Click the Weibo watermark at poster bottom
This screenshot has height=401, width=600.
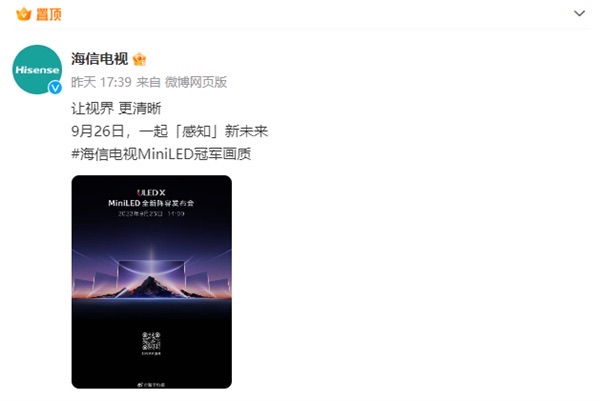(x=151, y=385)
